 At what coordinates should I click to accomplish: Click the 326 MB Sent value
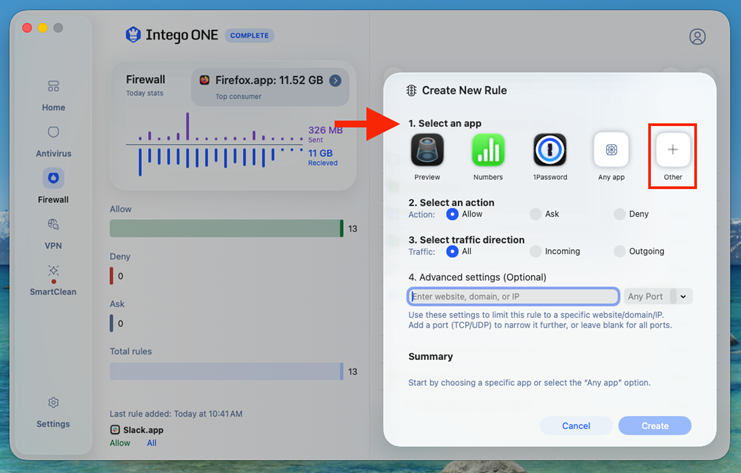pyautogui.click(x=325, y=130)
